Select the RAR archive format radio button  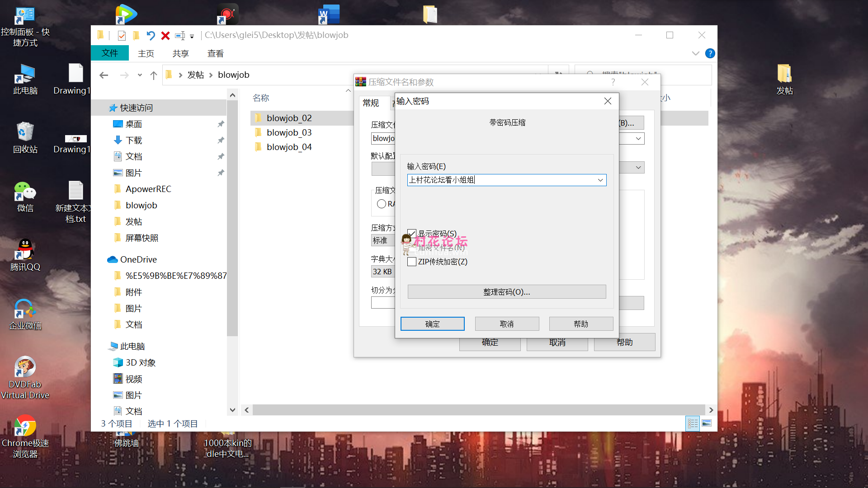point(381,204)
